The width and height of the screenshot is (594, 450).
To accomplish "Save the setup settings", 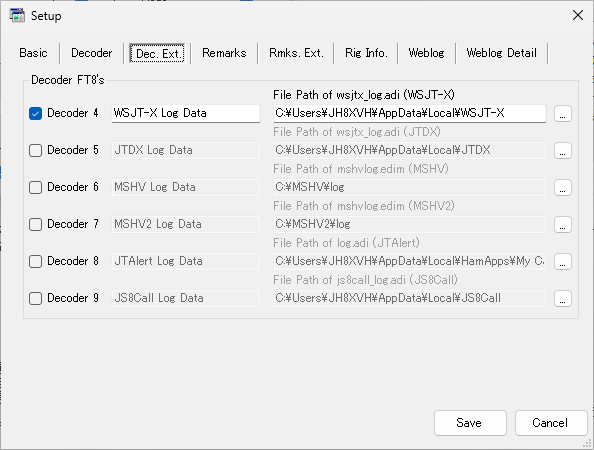I will coord(470,423).
